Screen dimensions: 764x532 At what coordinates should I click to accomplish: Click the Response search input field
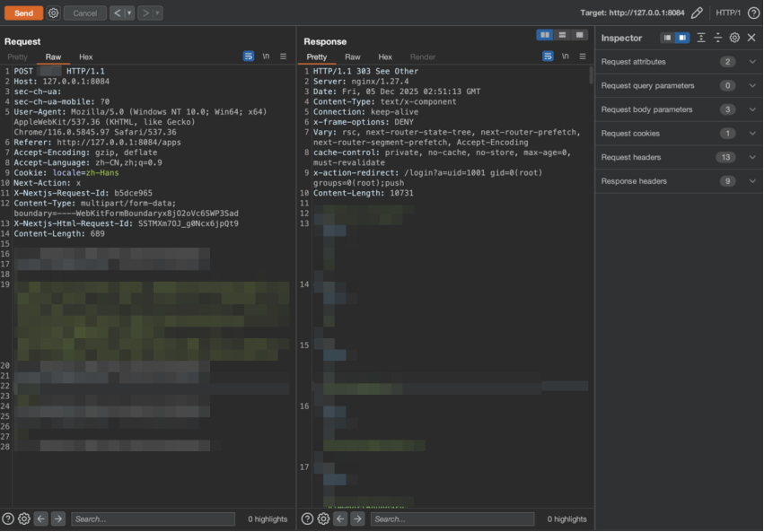tap(452, 519)
